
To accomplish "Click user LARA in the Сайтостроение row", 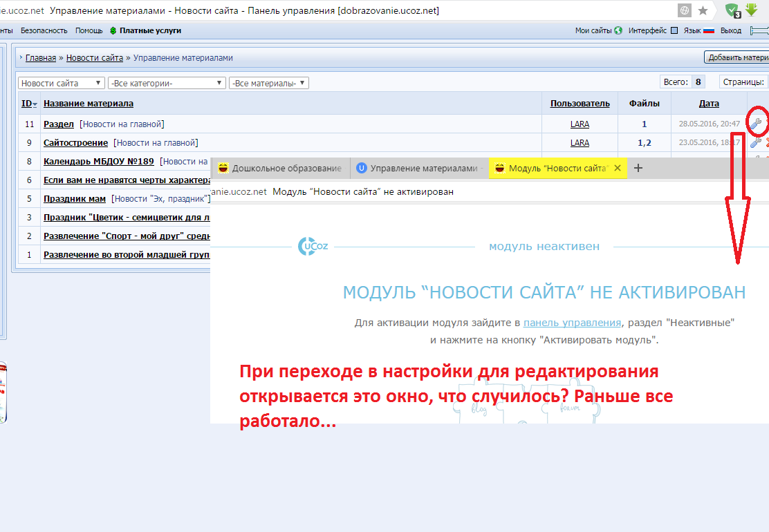I will point(580,142).
